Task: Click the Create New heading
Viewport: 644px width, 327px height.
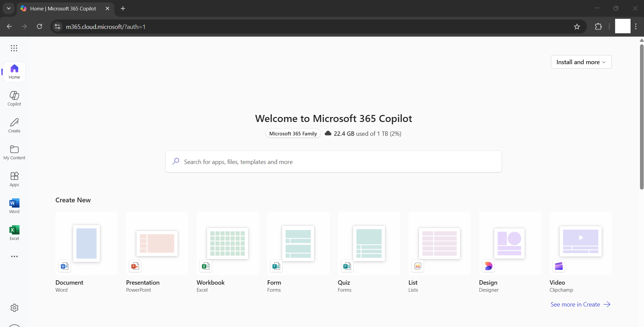Action: [73, 200]
